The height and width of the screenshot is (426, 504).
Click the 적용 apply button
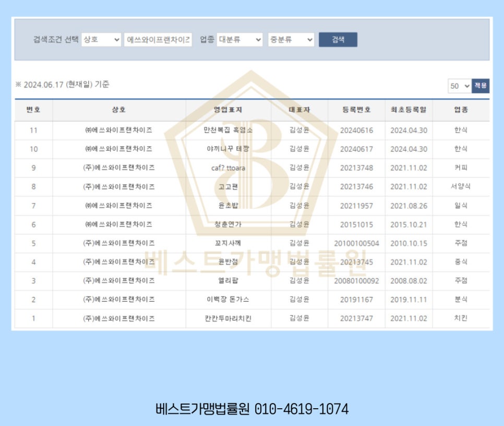481,86
